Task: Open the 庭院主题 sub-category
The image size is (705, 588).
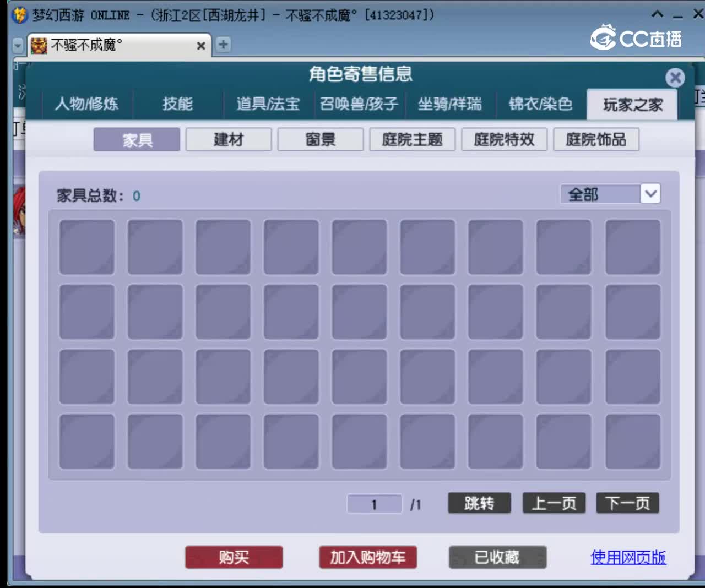Action: coord(413,139)
